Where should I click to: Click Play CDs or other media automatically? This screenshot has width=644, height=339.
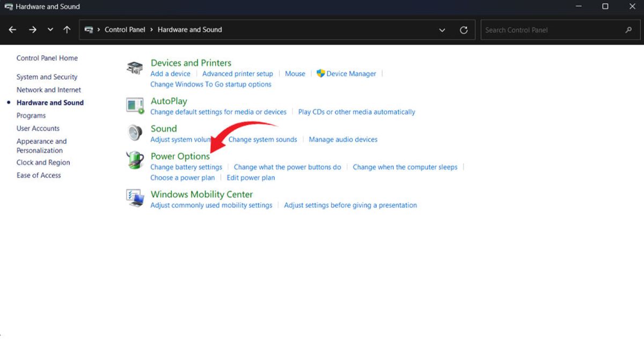point(357,112)
